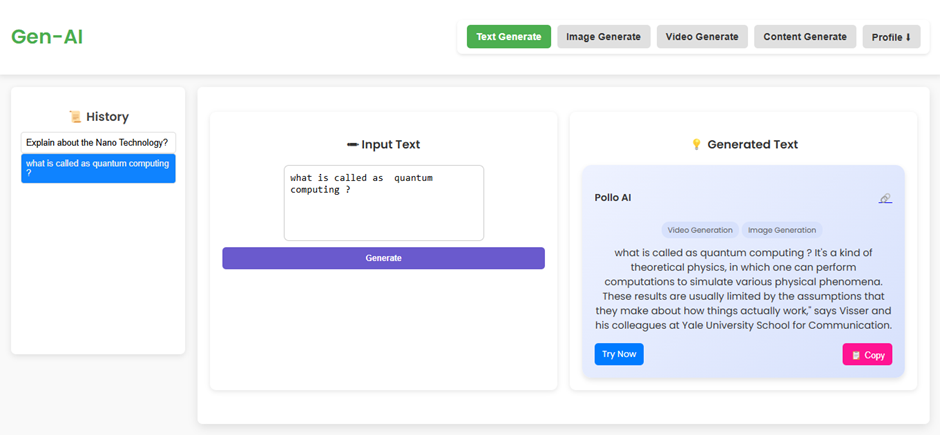
Task: Click the pencil icon beside Input Text
Action: pyautogui.click(x=352, y=144)
